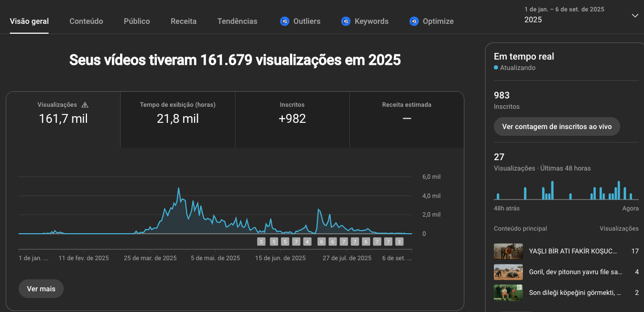Select the Tendências tab
Viewport: 644px width, 312px height.
point(237,21)
